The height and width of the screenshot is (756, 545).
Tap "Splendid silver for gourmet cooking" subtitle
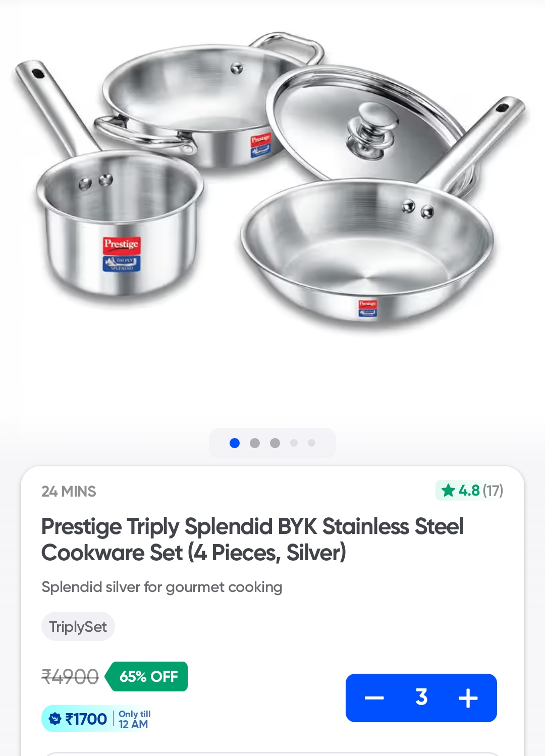162,587
